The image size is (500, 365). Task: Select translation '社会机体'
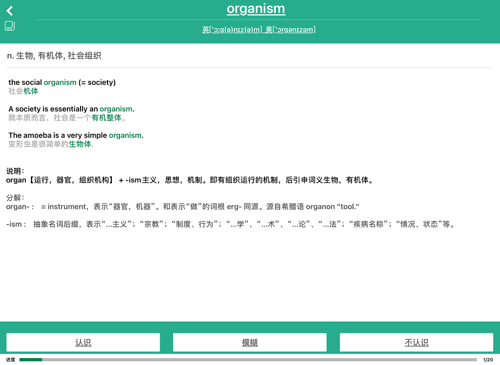coord(23,91)
